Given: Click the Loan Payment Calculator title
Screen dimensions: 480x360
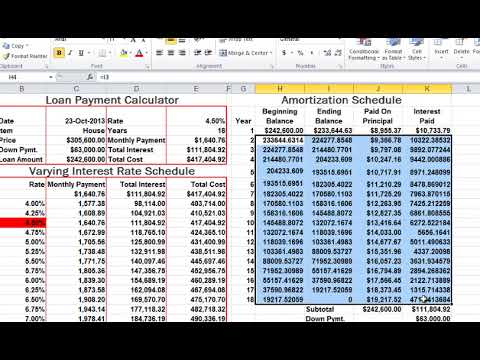Looking at the screenshot, I should (x=112, y=100).
